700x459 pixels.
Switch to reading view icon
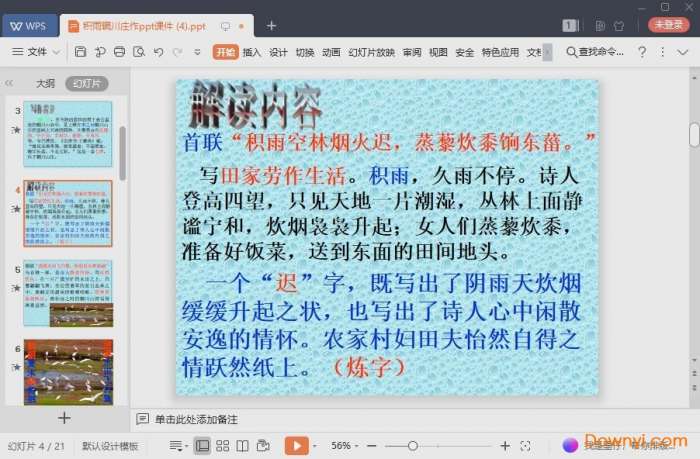tap(242, 446)
